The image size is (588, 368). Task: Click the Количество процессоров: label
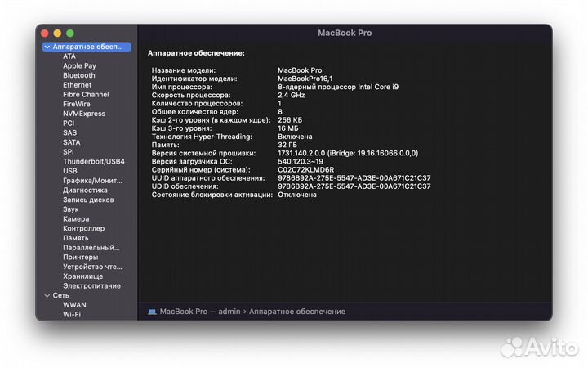point(197,104)
